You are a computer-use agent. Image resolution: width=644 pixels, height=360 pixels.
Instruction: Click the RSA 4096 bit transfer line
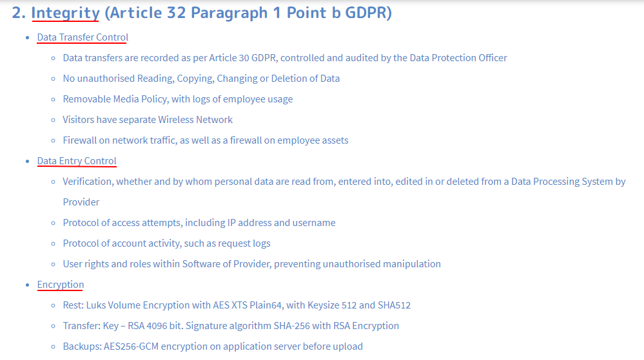pos(231,325)
